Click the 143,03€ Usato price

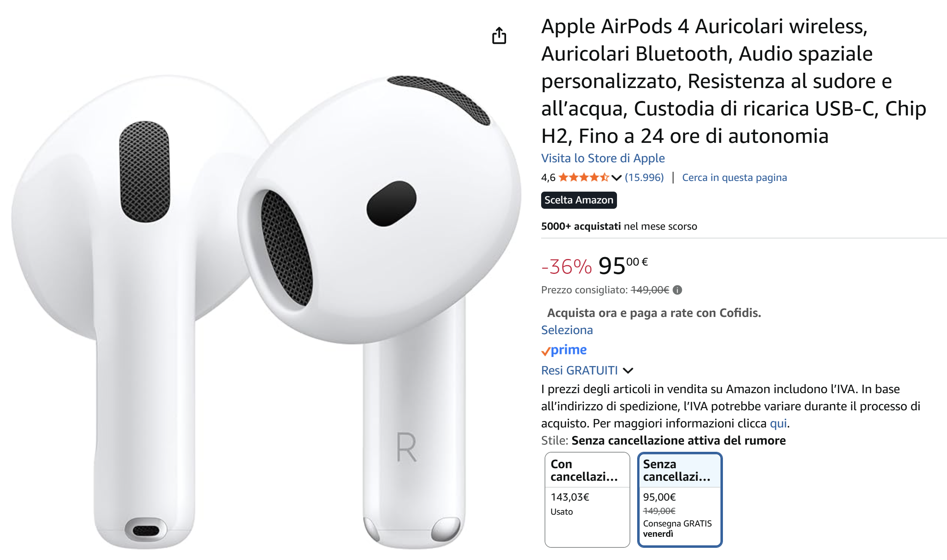[570, 497]
